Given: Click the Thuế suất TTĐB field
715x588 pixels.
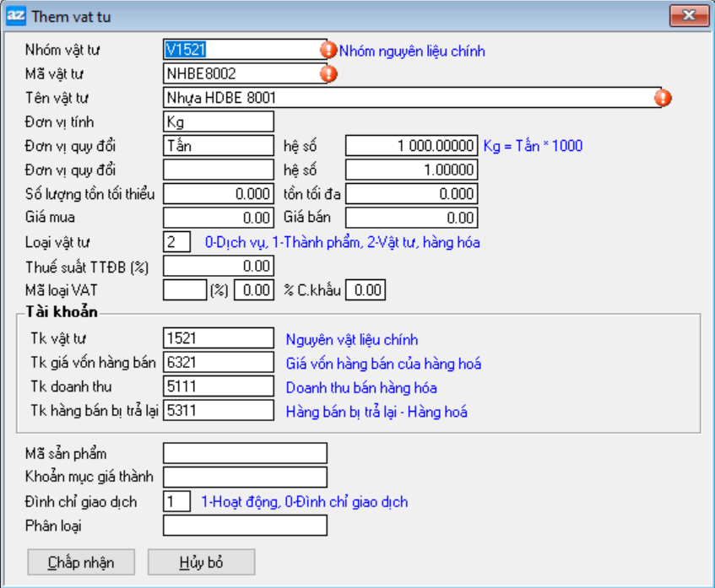Looking at the screenshot, I should coord(219,267).
